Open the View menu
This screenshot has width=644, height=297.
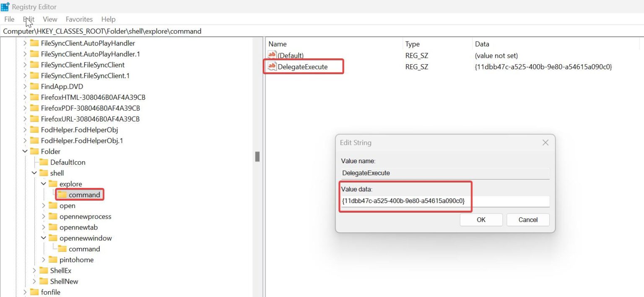pos(50,19)
